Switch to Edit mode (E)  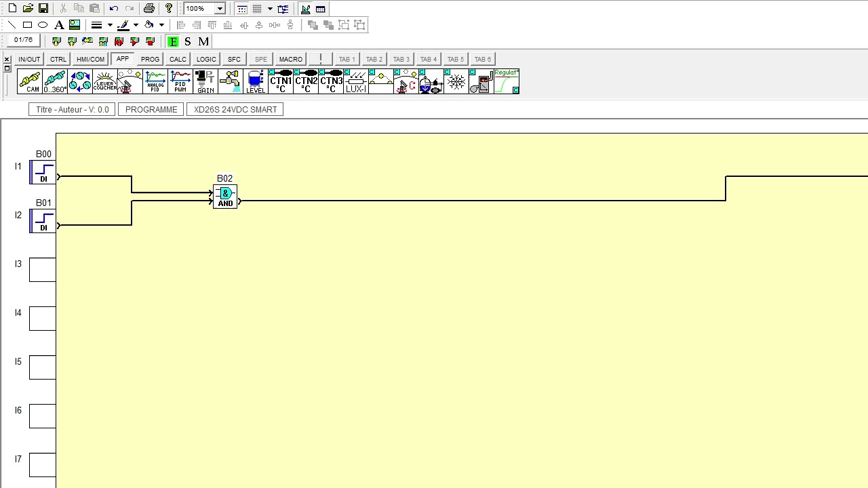(x=173, y=41)
